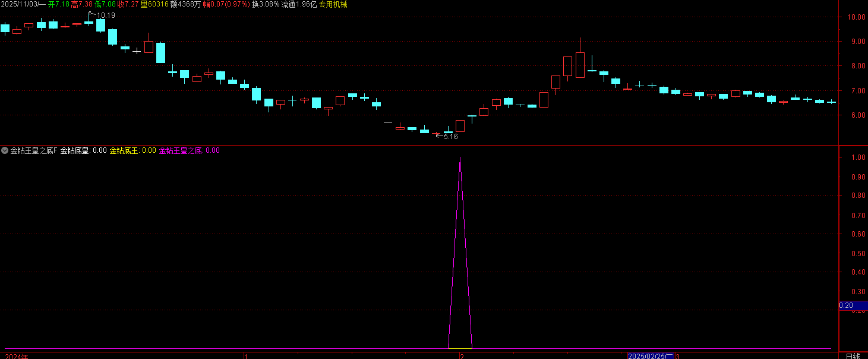Image resolution: width=868 pixels, height=359 pixels.
Task: Click the low price 低7.08
Action: pos(105,4)
